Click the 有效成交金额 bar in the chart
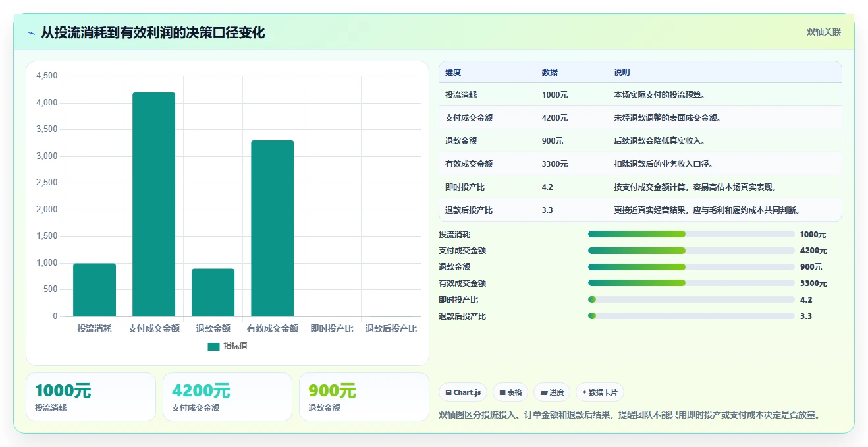868x447 pixels. click(272, 229)
